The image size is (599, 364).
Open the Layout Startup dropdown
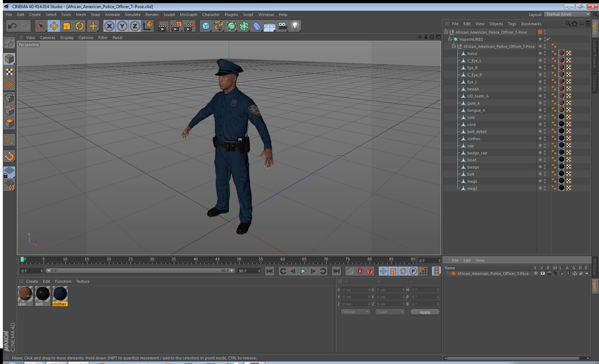(x=568, y=15)
